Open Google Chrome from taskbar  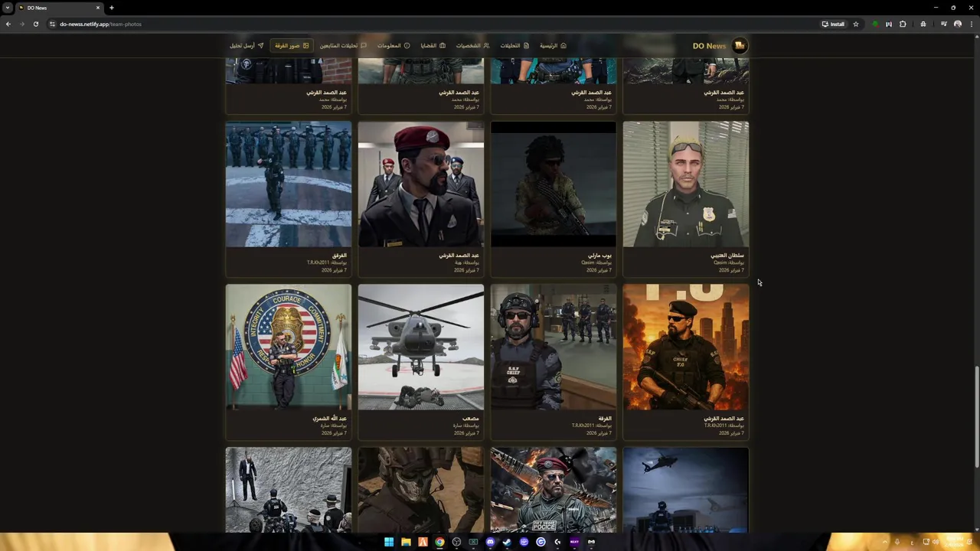[x=439, y=542]
